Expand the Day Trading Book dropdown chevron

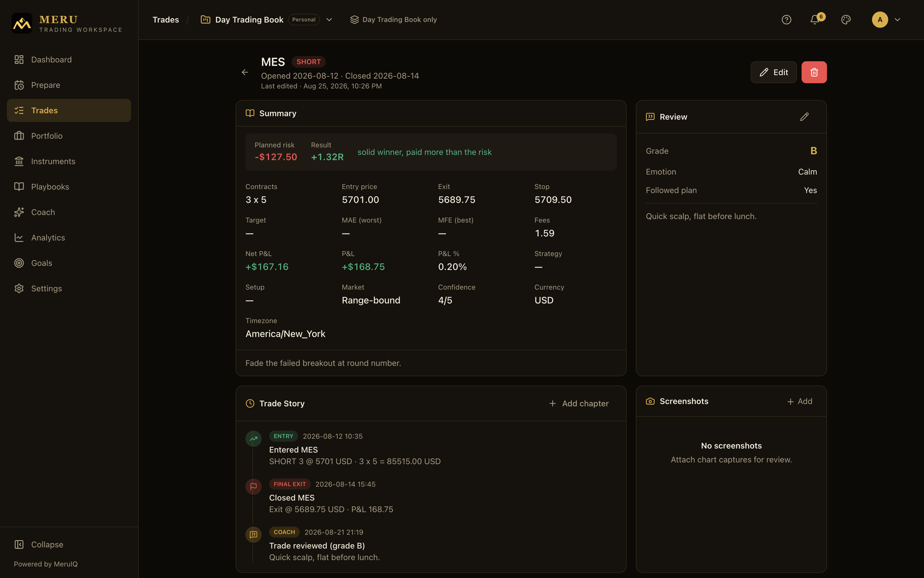[329, 19]
